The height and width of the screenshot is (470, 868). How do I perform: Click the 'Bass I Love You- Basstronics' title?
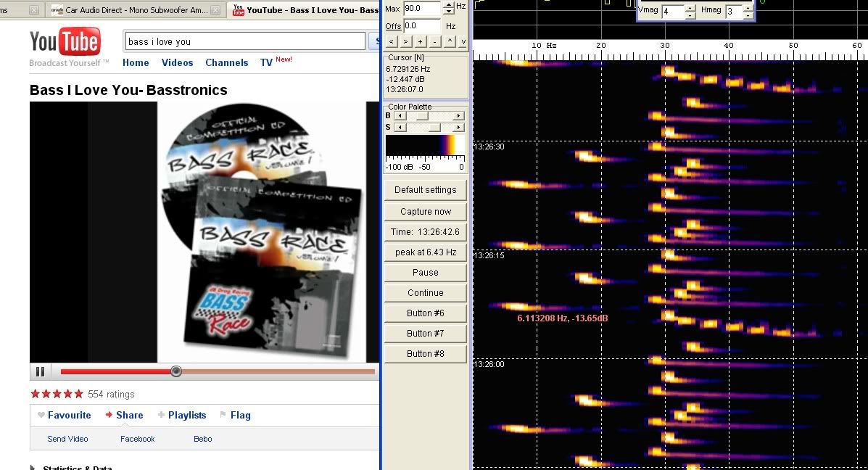click(x=128, y=90)
